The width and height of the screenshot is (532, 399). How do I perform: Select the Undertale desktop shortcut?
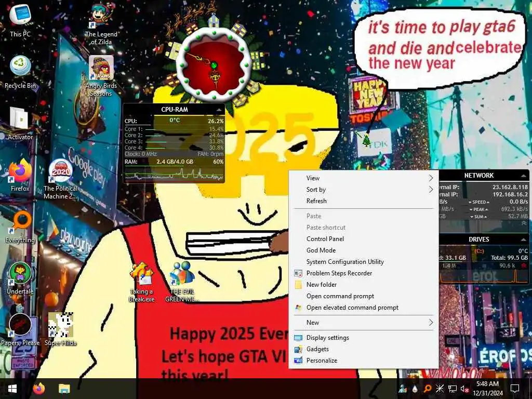click(x=20, y=278)
